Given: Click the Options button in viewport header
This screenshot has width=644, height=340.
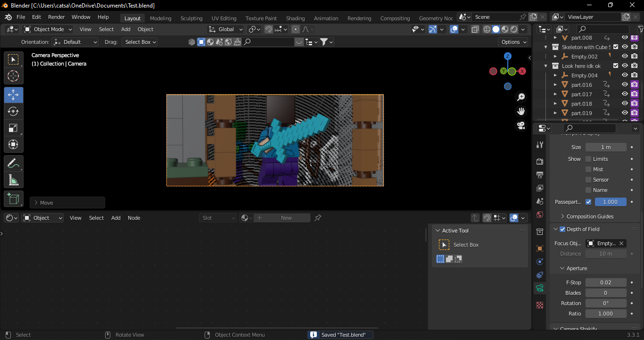Looking at the screenshot, I should click(x=513, y=41).
